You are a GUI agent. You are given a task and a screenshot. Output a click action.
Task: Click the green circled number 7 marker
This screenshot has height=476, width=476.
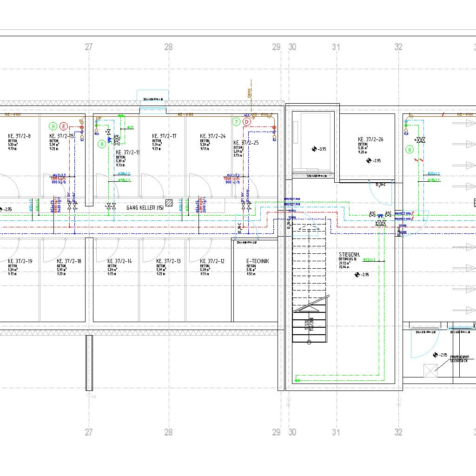coord(236,122)
